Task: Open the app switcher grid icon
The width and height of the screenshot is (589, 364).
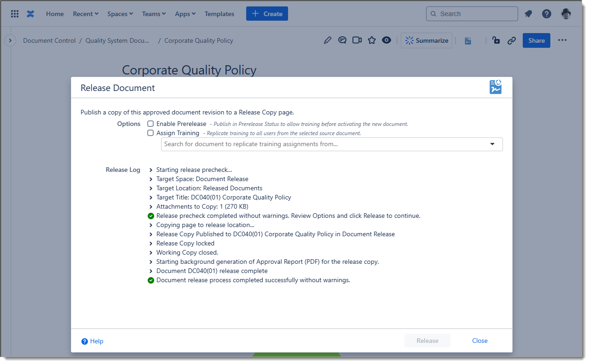Action: click(15, 14)
